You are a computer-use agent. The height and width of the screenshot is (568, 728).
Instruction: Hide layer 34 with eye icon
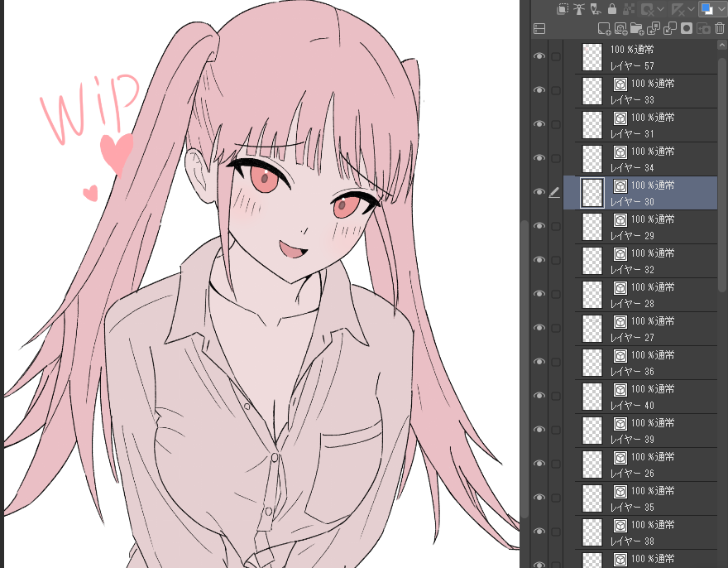(539, 158)
